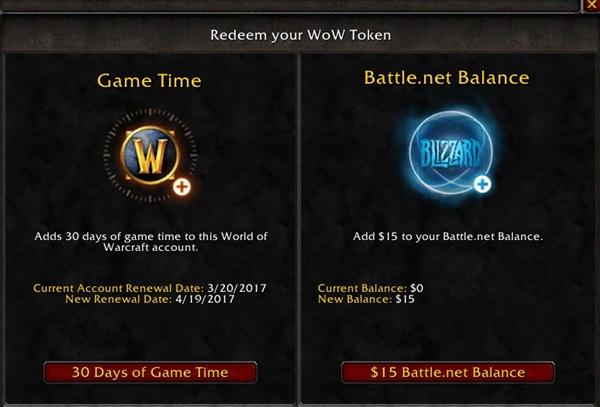Click the Adds 30 days of game time description

[x=151, y=242]
